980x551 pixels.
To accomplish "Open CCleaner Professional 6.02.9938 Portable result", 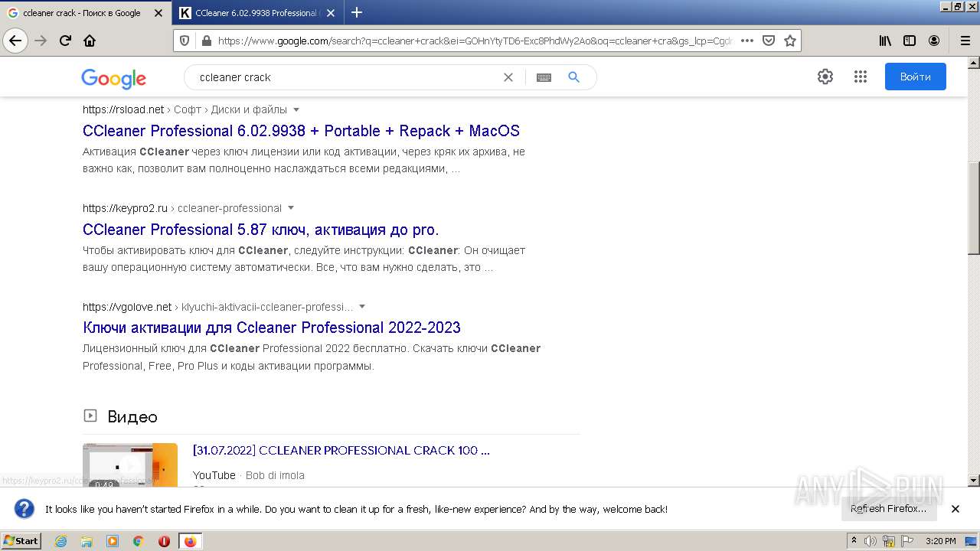I will tap(301, 131).
